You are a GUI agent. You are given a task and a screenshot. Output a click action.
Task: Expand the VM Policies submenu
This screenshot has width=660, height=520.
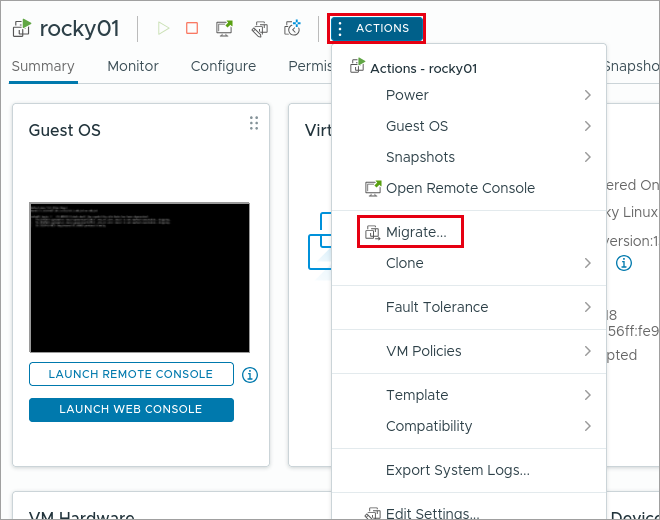point(469,351)
